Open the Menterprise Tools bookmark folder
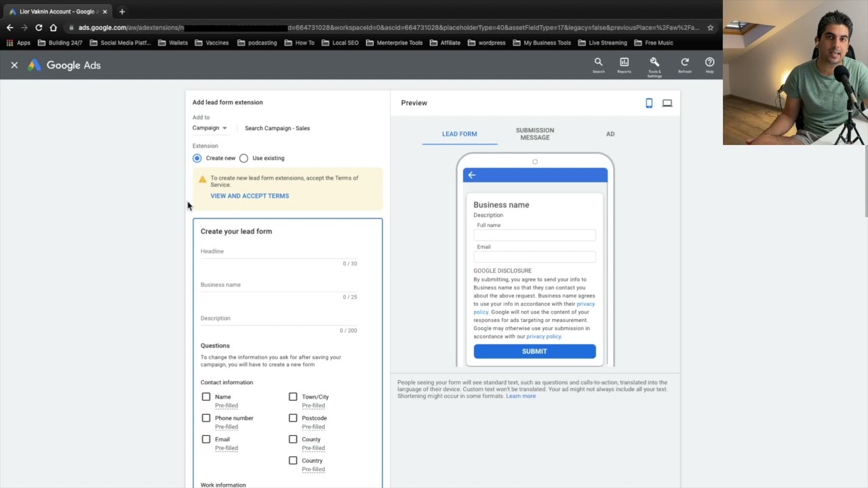Screen dimensions: 868x488 point(394,43)
